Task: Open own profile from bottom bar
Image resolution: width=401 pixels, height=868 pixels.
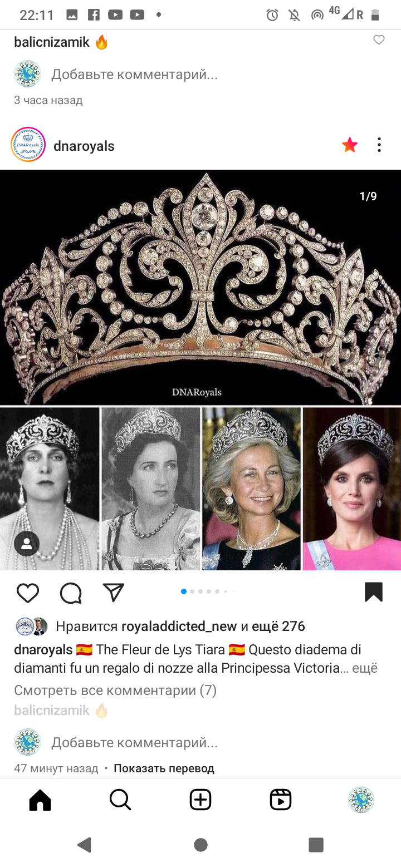Action: [x=361, y=800]
